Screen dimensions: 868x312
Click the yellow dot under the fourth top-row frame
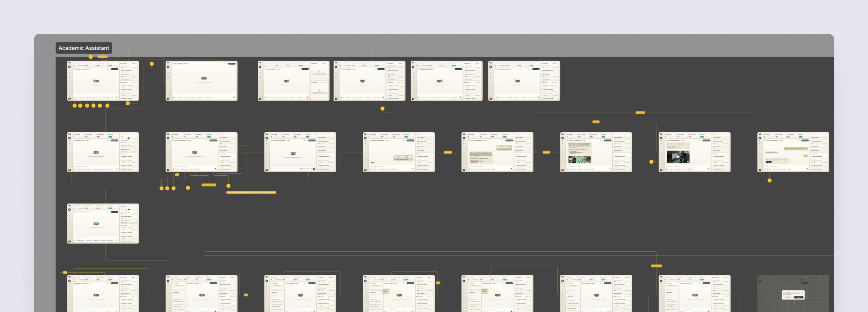pos(382,109)
